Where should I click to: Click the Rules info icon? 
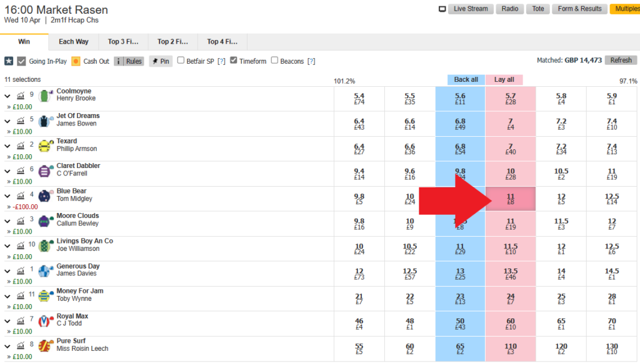tap(118, 61)
